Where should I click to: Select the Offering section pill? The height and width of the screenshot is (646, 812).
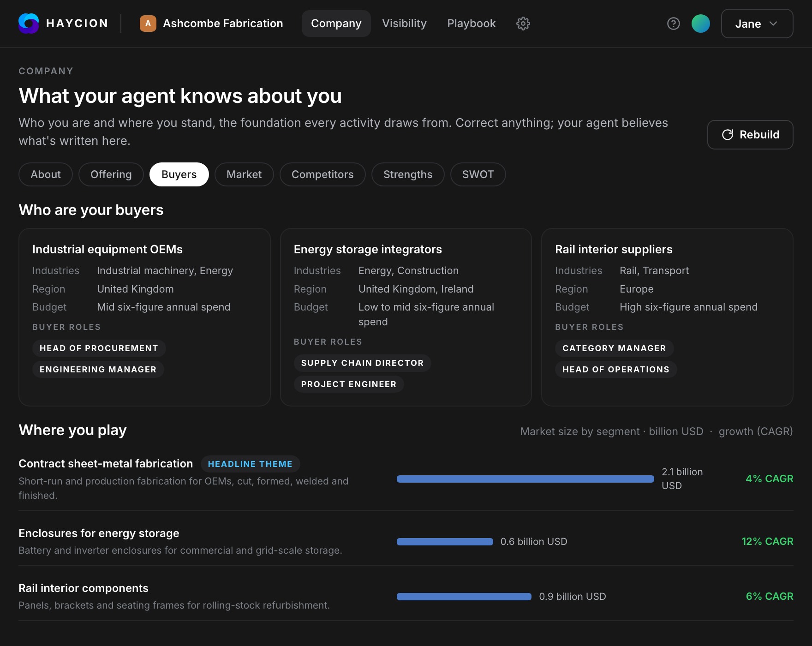111,174
